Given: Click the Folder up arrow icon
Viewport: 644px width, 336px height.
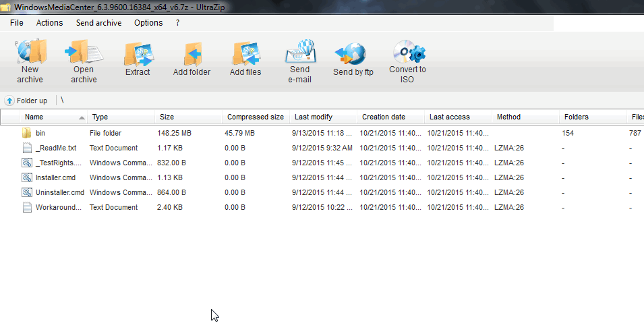Looking at the screenshot, I should tap(9, 101).
